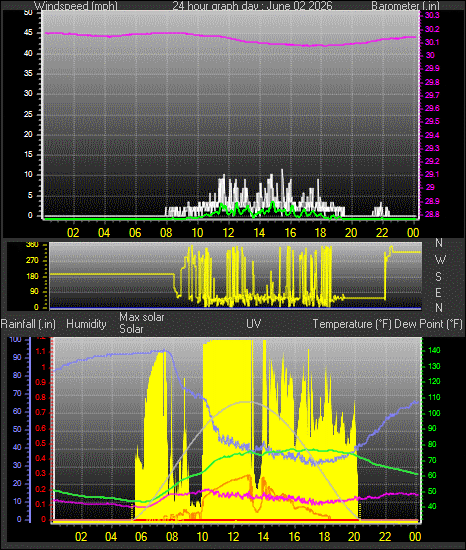Viewport: 466px width, 550px height.
Task: Click the 1.1 value on red rainfall axis
Action: point(41,351)
